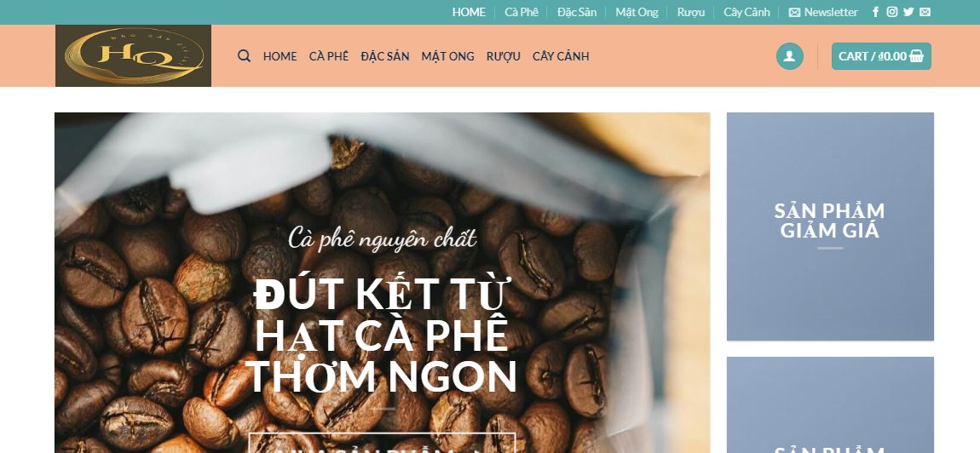Open the Instagram icon in the top bar

pos(892,12)
